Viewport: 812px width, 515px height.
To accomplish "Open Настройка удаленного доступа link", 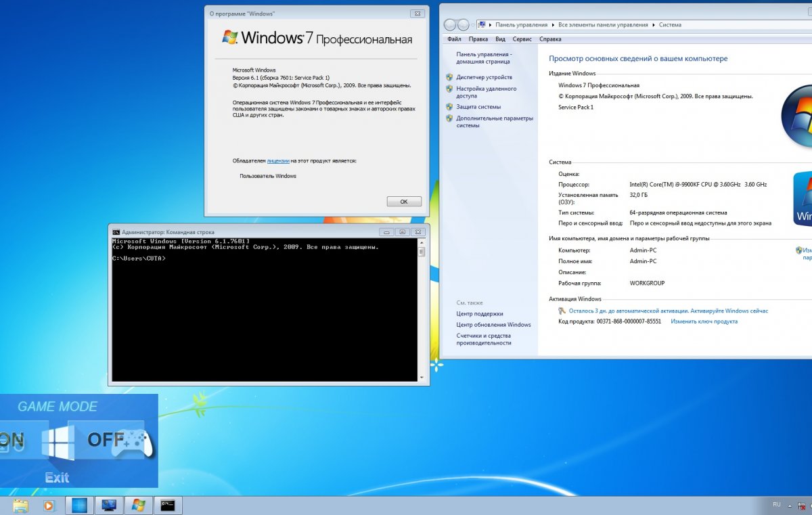I will (486, 92).
